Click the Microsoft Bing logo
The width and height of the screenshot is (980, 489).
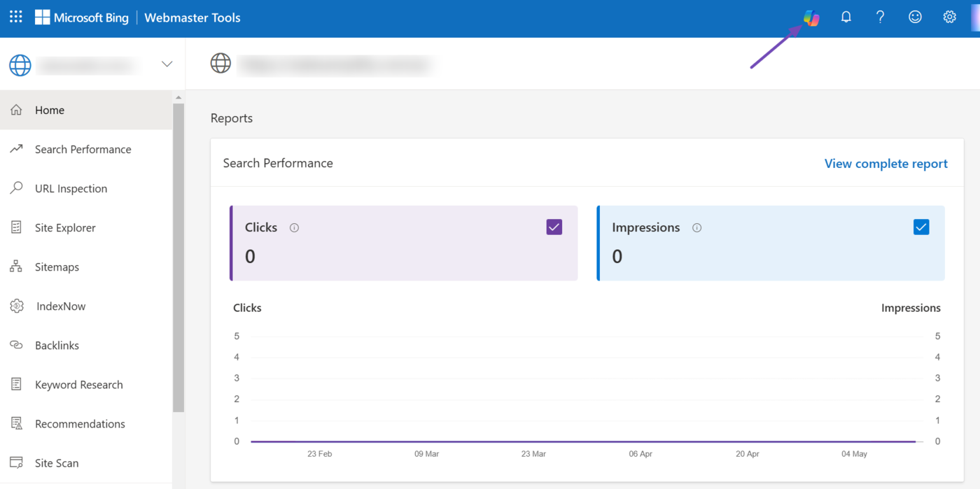pos(82,18)
